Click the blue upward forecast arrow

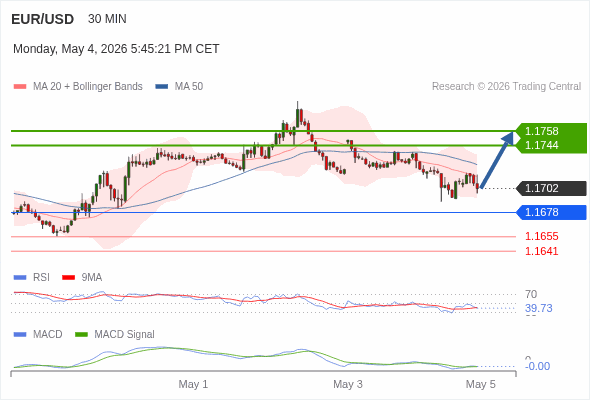pyautogui.click(x=497, y=160)
